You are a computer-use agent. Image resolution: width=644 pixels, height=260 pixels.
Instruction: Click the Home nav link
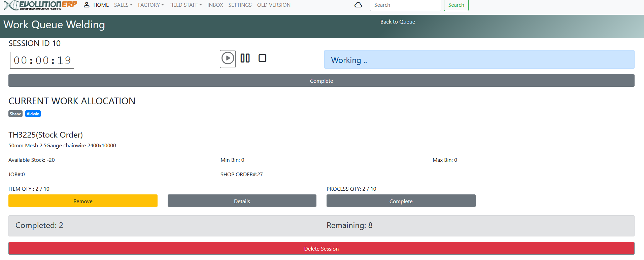[x=101, y=5]
